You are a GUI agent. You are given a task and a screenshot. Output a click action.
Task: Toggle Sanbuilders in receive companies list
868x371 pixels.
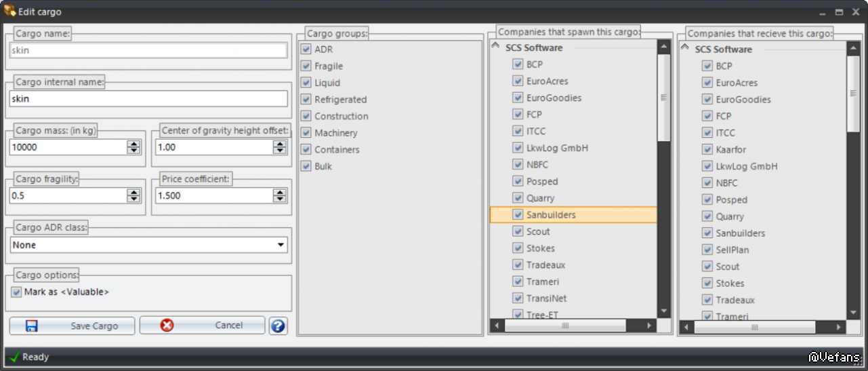point(707,233)
